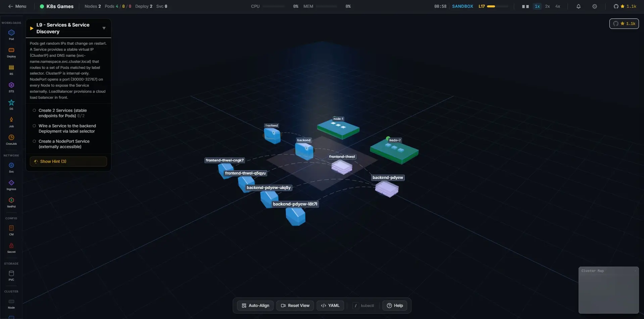Select pod frontend-thwel-q5qyu

point(246,184)
